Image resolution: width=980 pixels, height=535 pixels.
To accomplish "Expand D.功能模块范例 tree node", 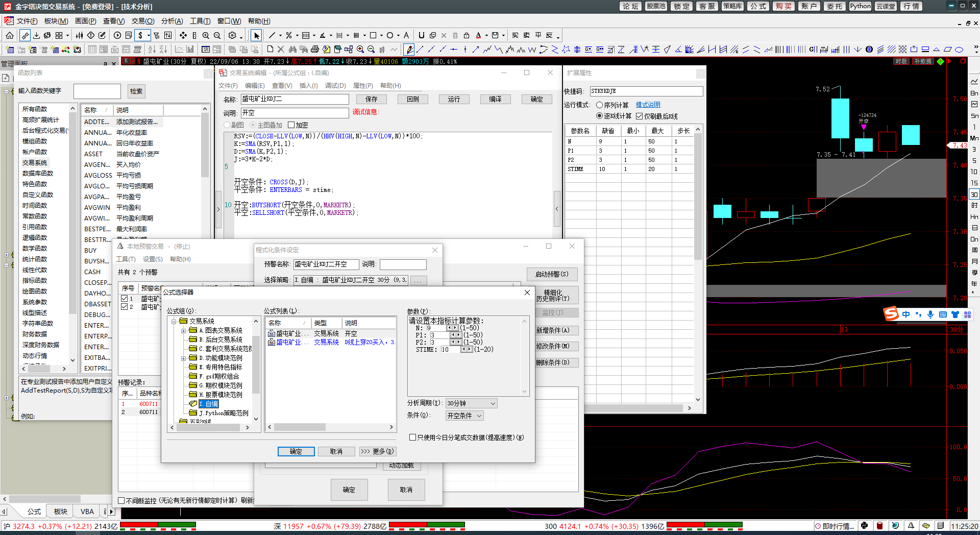I will pyautogui.click(x=183, y=358).
